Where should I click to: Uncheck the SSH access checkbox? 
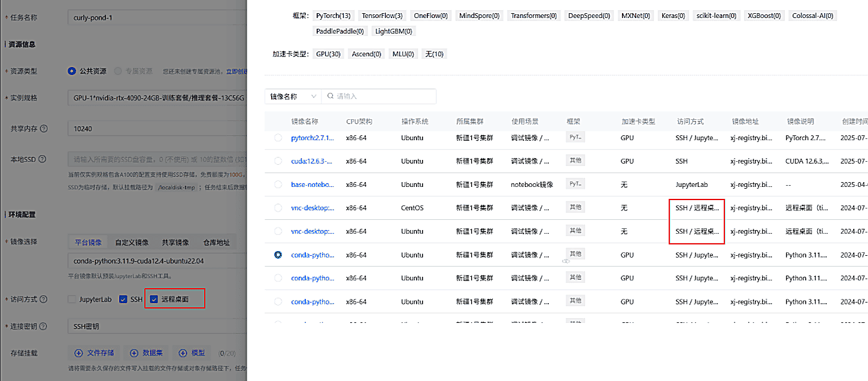click(x=123, y=299)
